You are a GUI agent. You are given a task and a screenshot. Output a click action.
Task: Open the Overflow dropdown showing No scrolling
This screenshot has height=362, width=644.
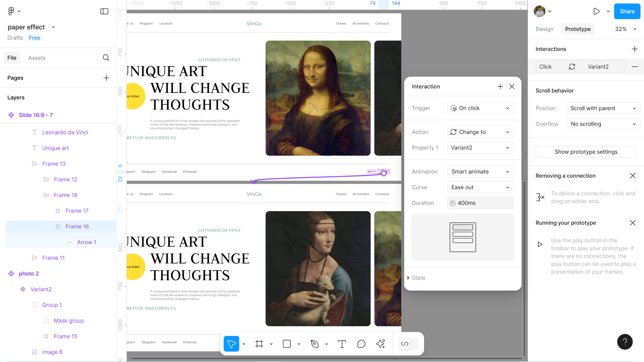pos(603,124)
